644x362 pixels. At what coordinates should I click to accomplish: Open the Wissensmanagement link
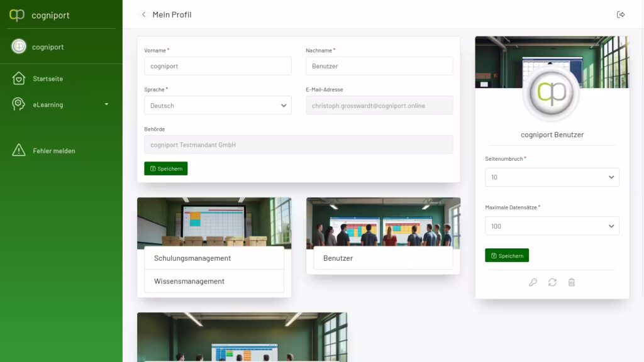point(189,281)
